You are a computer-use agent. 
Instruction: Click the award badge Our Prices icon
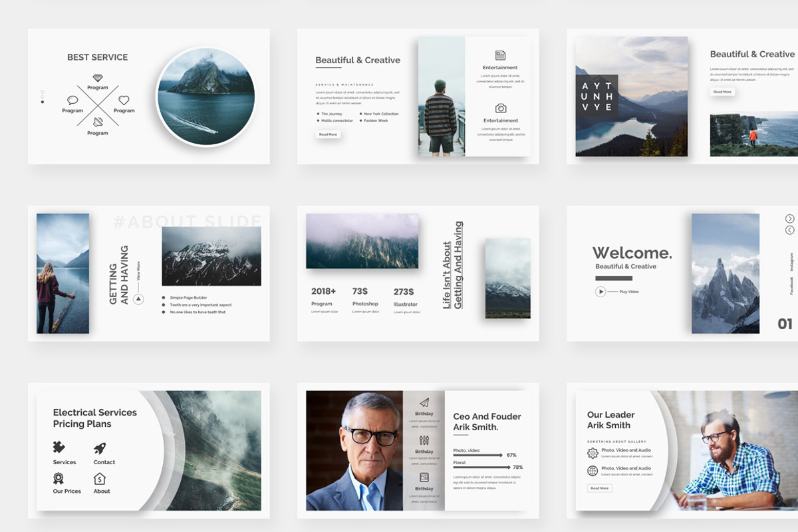point(59,478)
